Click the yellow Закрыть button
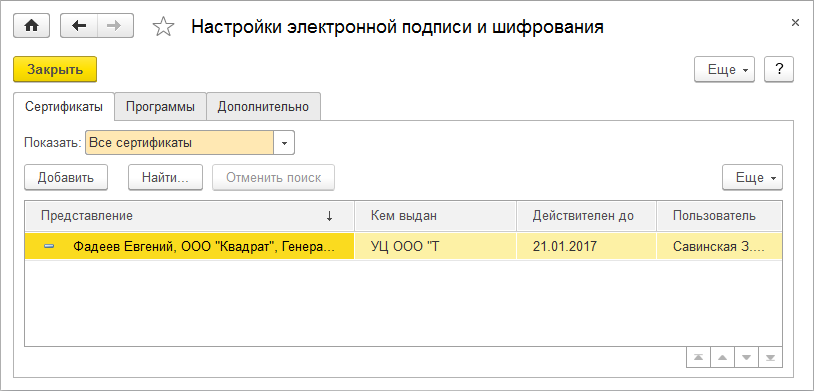 tap(55, 69)
